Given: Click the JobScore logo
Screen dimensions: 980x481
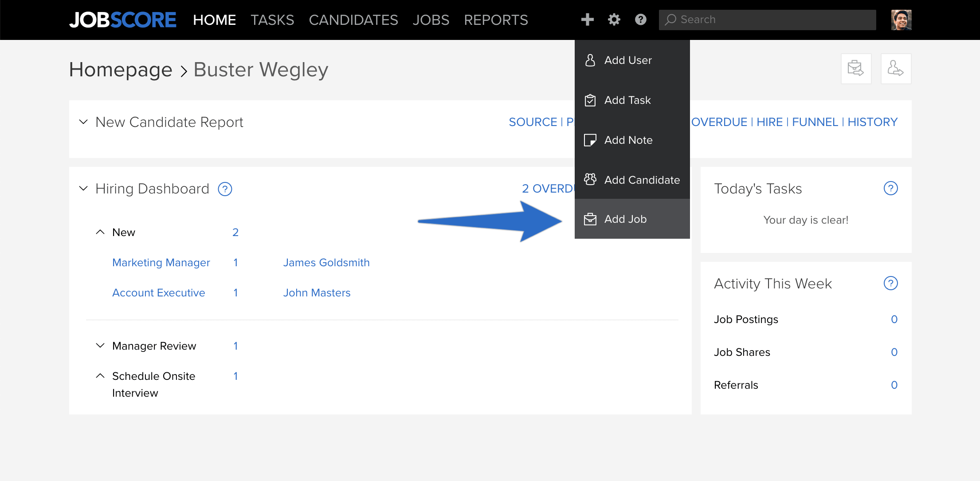Looking at the screenshot, I should pyautogui.click(x=123, y=20).
